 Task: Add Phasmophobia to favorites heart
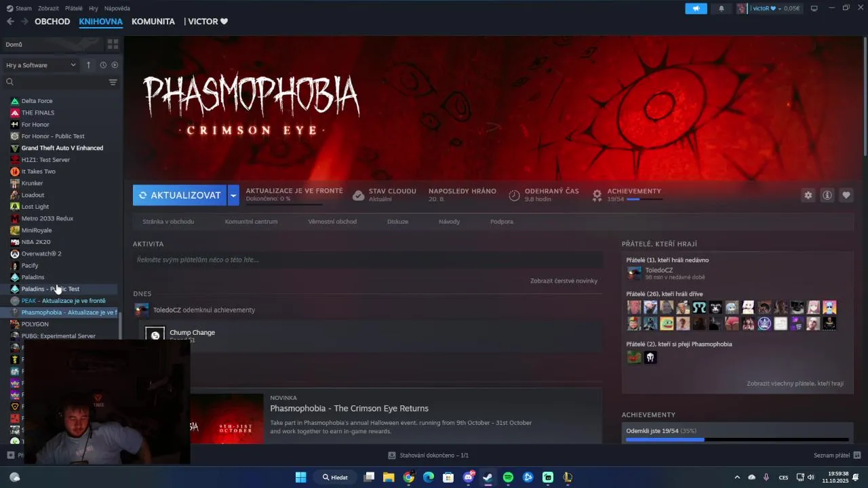(x=846, y=195)
